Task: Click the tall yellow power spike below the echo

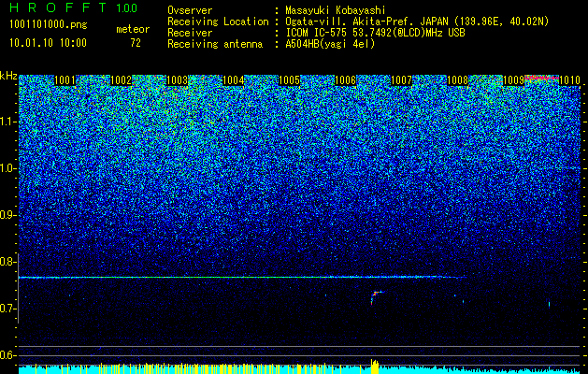Action: click(x=375, y=367)
